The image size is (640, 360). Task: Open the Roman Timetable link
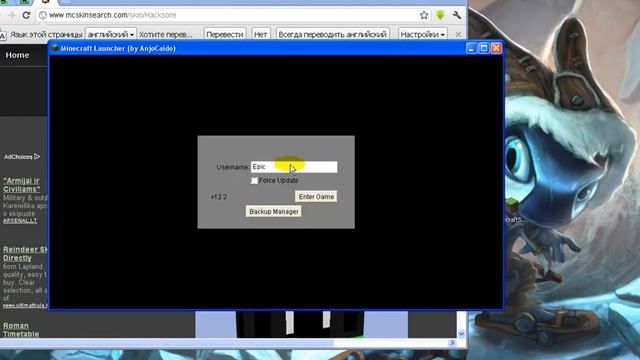21,330
